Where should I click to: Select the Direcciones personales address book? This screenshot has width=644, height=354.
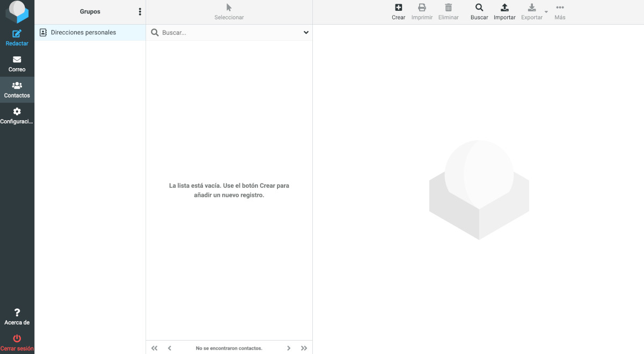point(90,33)
